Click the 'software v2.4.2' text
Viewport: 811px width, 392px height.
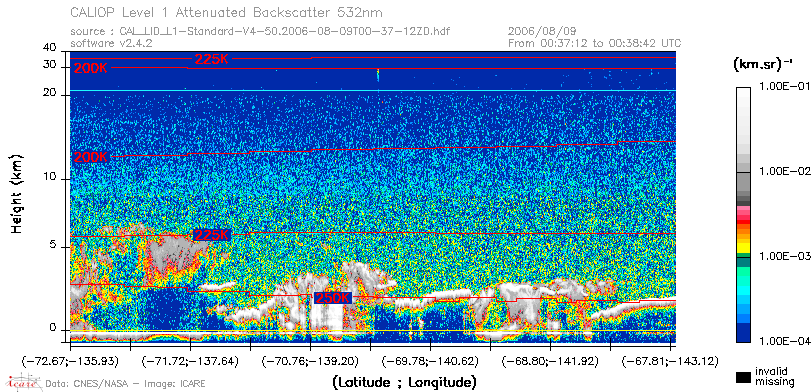pyautogui.click(x=111, y=43)
